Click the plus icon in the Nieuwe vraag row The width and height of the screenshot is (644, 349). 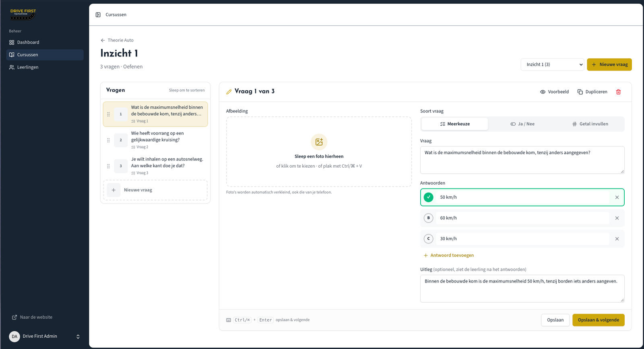[114, 190]
